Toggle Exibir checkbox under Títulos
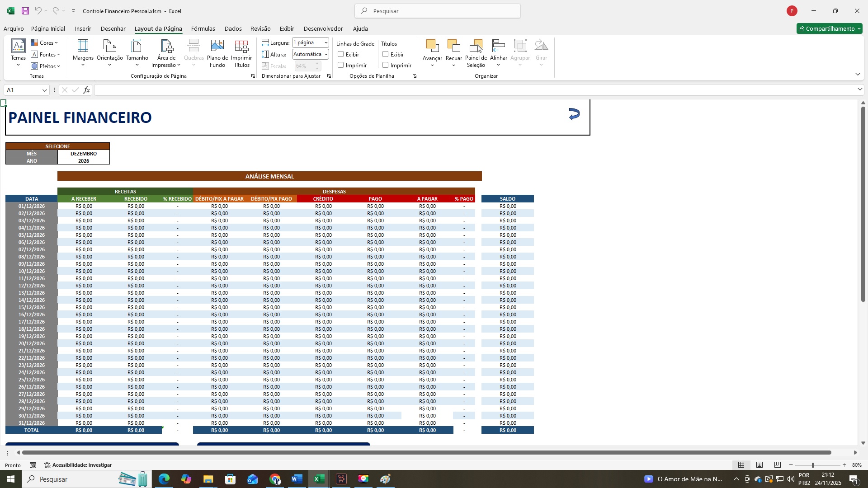Viewport: 868px width, 488px height. point(386,54)
